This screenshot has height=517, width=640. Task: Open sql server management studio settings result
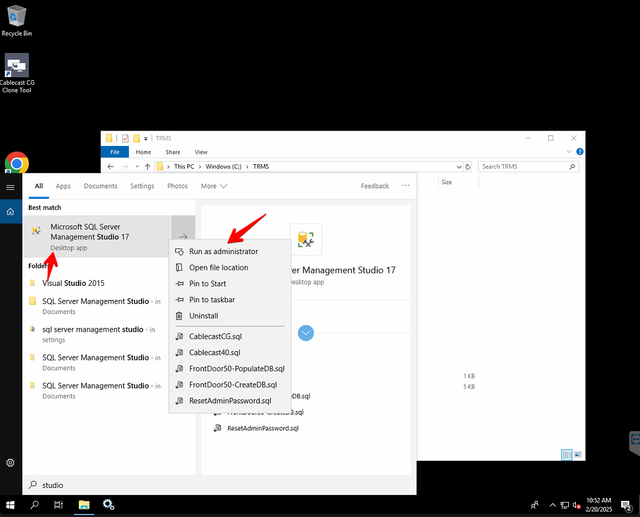[x=98, y=334]
